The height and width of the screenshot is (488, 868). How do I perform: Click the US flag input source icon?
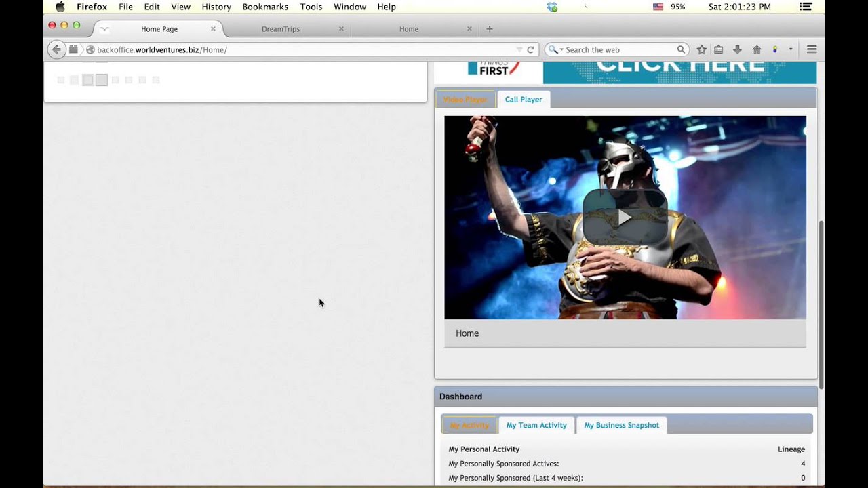pos(658,7)
